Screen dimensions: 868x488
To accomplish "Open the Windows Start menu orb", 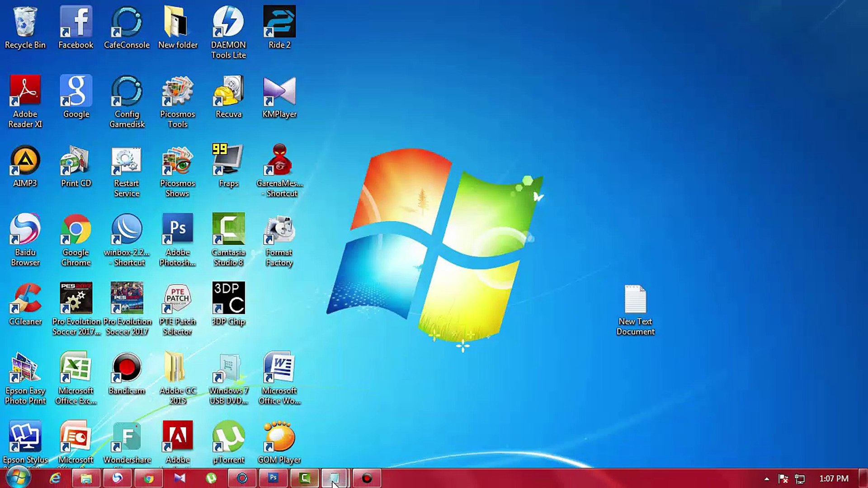I will point(18,478).
